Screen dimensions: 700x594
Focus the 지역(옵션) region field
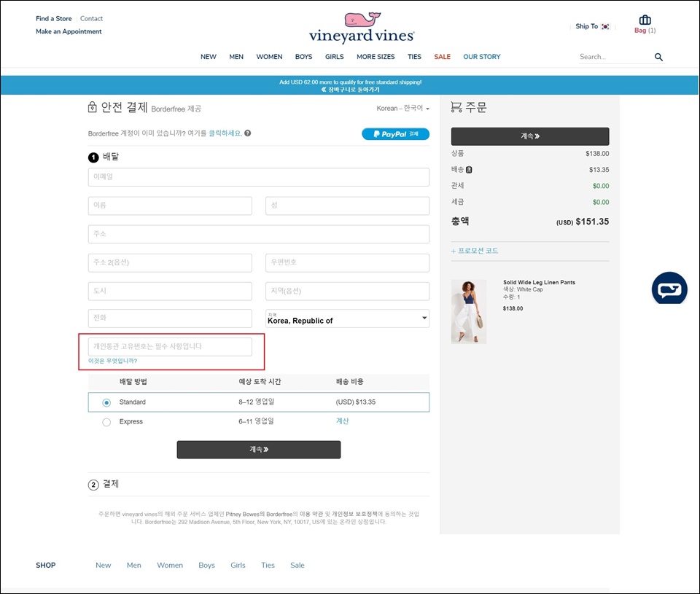pyautogui.click(x=347, y=291)
